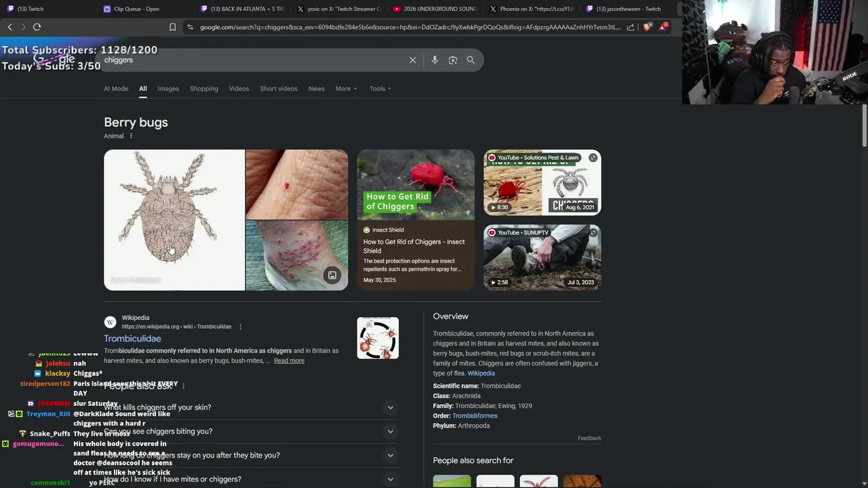Screen dimensions: 868x488
Task: Open options on Solutions Pest & Lawn video
Action: pos(593,158)
